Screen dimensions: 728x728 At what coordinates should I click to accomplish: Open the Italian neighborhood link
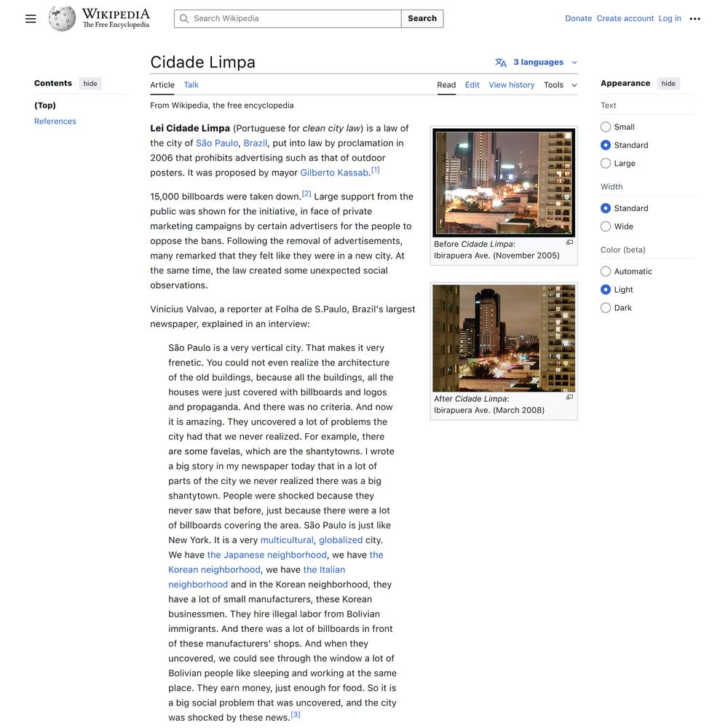point(324,570)
